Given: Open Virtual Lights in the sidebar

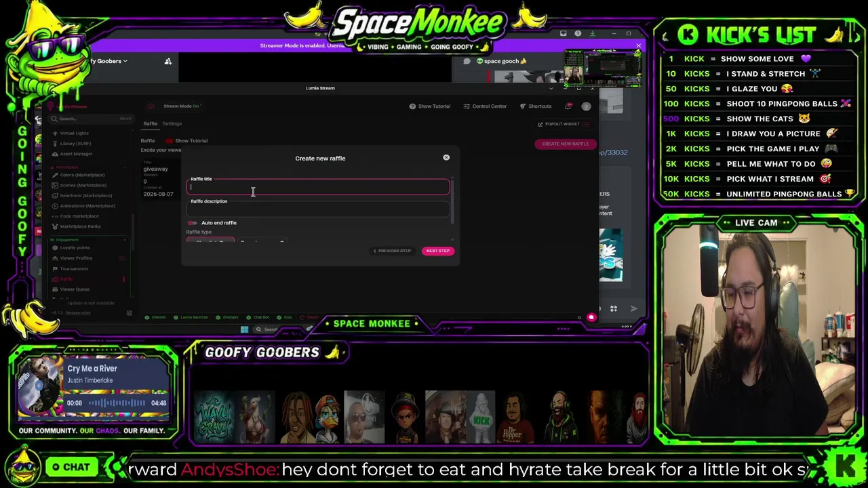Looking at the screenshot, I should coord(73,133).
